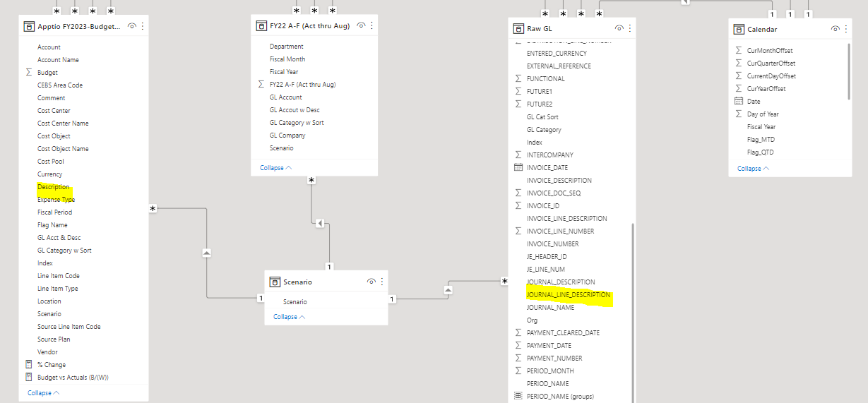Open more options for Scenario table
Viewport: 868px width, 403px height.
click(x=382, y=282)
